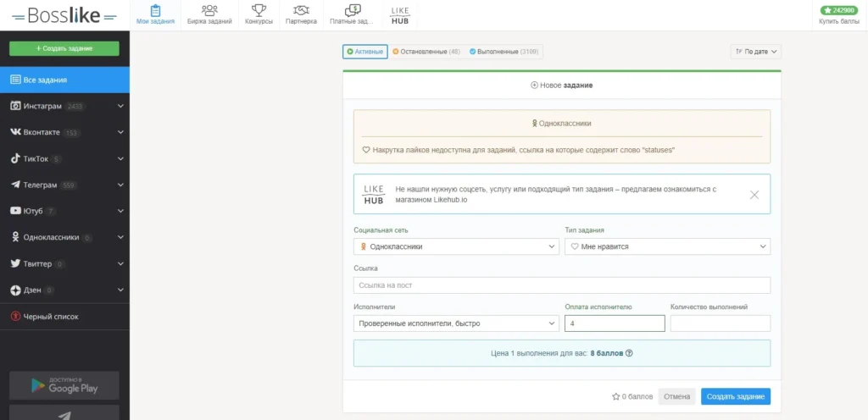
Task: Open the Тип задания dropdown
Action: click(667, 246)
